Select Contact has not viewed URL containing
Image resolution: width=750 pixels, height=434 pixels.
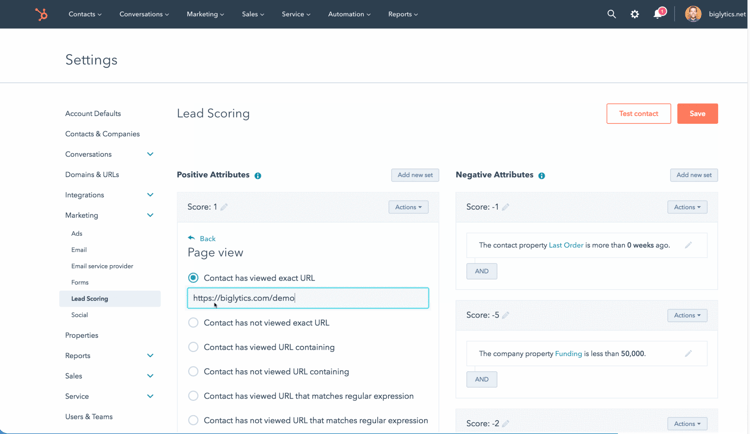tap(193, 372)
